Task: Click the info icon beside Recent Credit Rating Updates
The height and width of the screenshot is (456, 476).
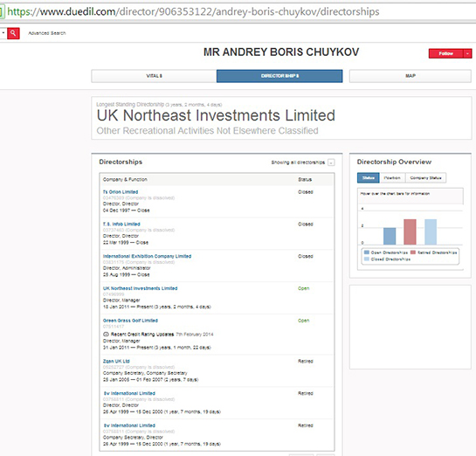Action: 106,335
